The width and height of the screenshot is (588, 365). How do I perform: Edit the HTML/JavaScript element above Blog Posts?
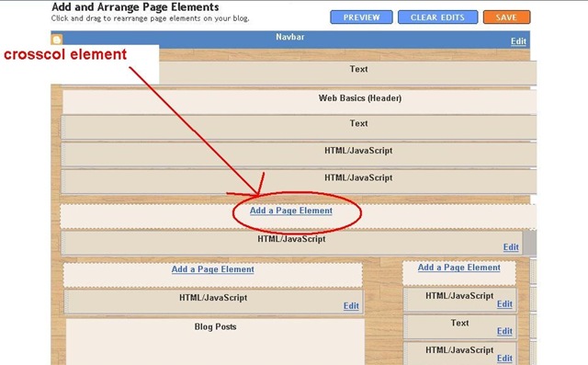351,306
